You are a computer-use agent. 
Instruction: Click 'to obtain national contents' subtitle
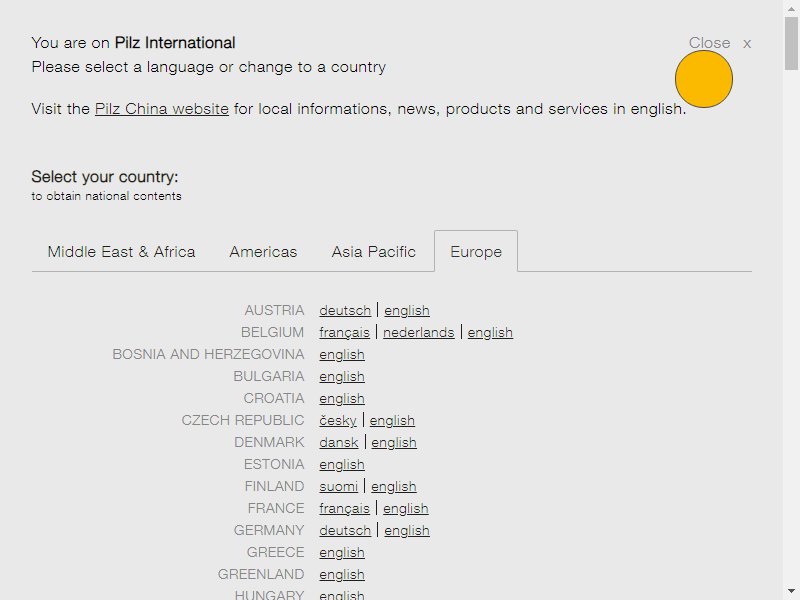click(x=106, y=196)
